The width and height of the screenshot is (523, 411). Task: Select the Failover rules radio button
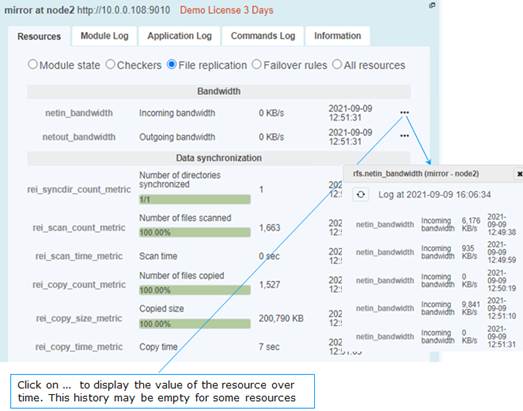tap(256, 64)
